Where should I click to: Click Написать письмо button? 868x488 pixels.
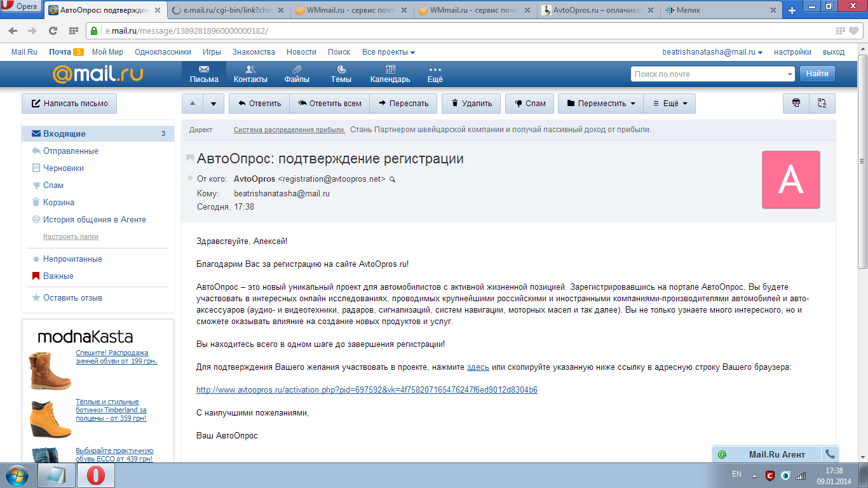tap(69, 104)
